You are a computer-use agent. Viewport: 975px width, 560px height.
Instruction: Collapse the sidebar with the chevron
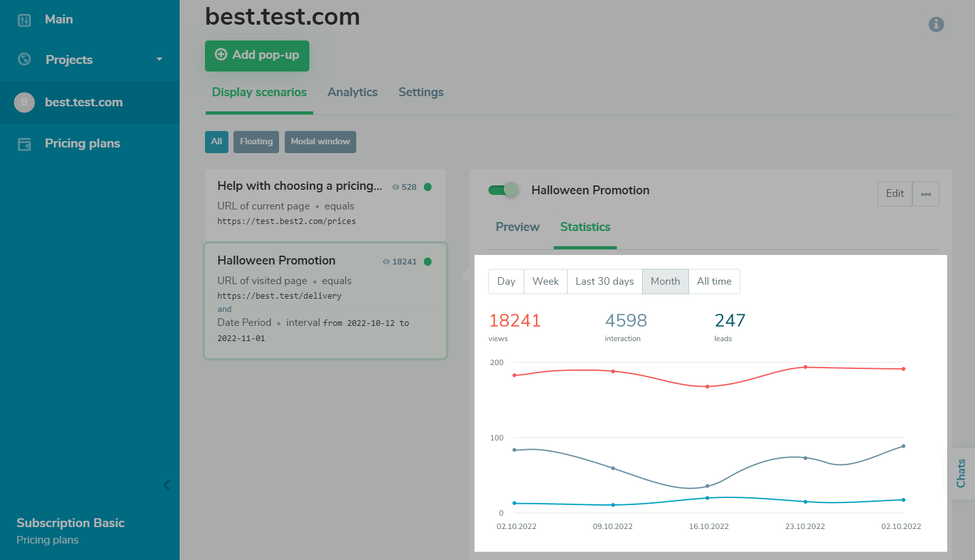tap(166, 485)
